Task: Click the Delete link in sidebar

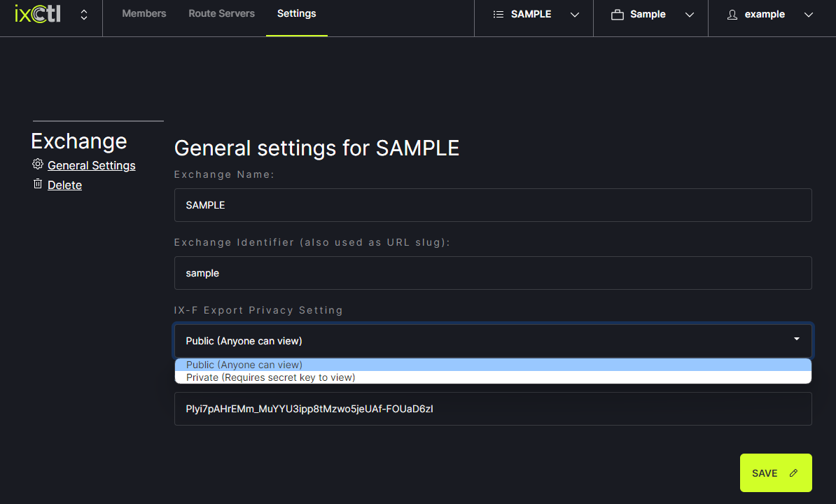Action: pyautogui.click(x=64, y=185)
